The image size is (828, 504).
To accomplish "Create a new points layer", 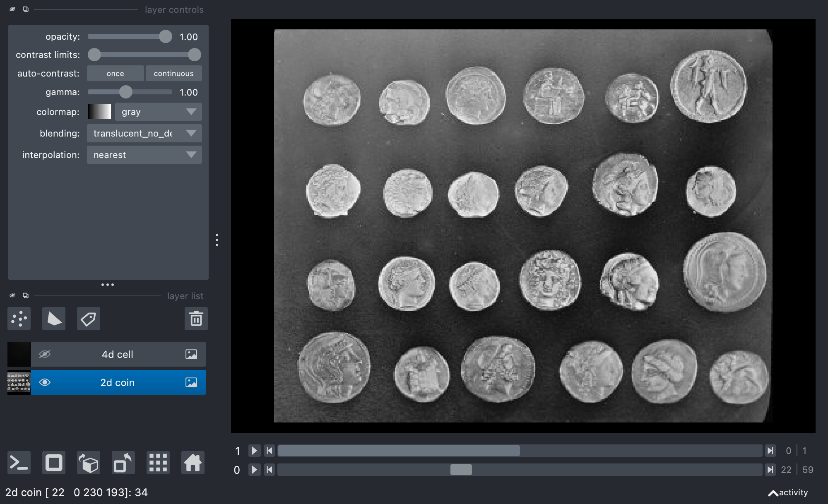I will click(x=19, y=319).
